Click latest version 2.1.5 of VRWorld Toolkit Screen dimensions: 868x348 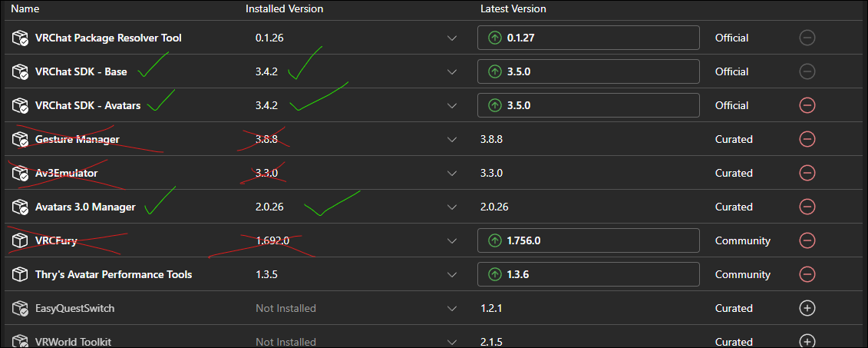[491, 341]
